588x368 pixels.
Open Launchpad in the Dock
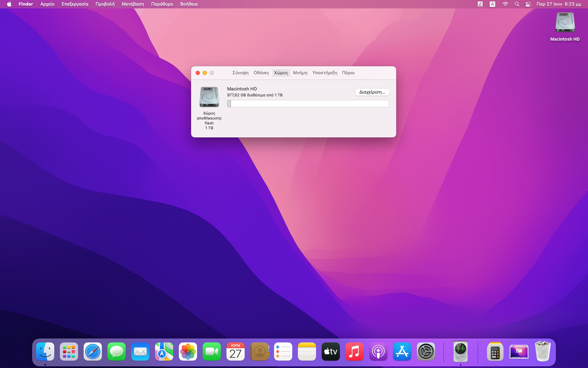69,352
